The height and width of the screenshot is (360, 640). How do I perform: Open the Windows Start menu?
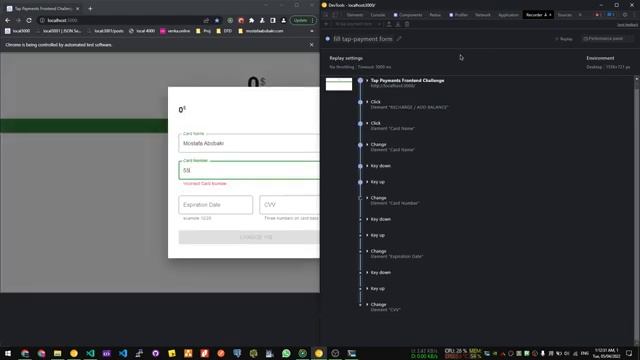click(8, 353)
